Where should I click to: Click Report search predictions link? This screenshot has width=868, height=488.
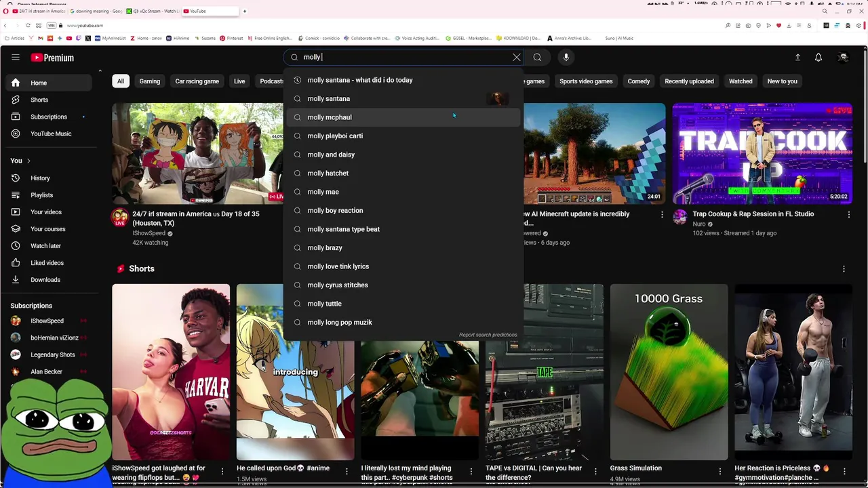point(488,335)
